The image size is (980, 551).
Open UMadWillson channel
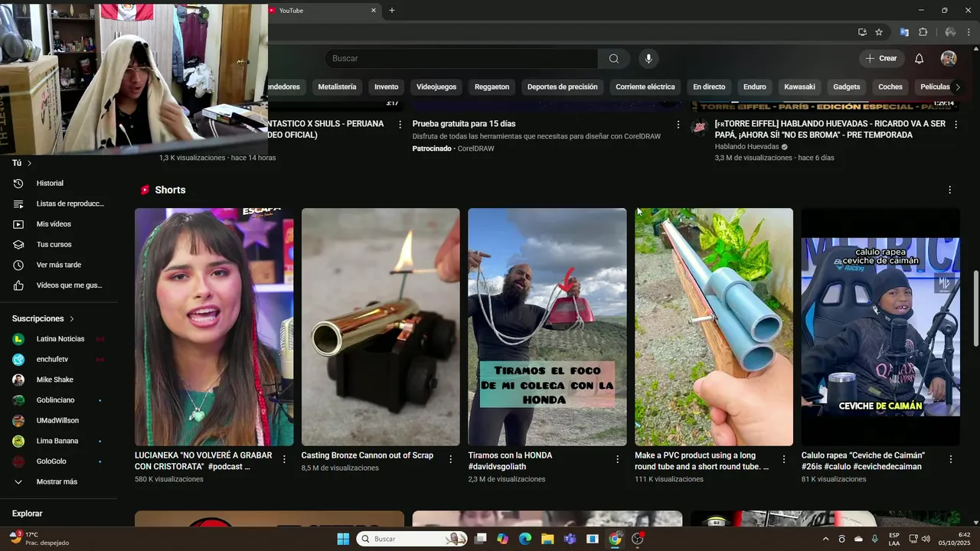pyautogui.click(x=60, y=421)
